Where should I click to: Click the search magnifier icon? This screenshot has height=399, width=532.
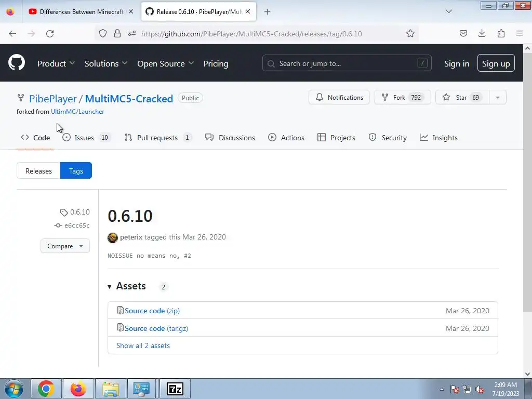(x=271, y=63)
